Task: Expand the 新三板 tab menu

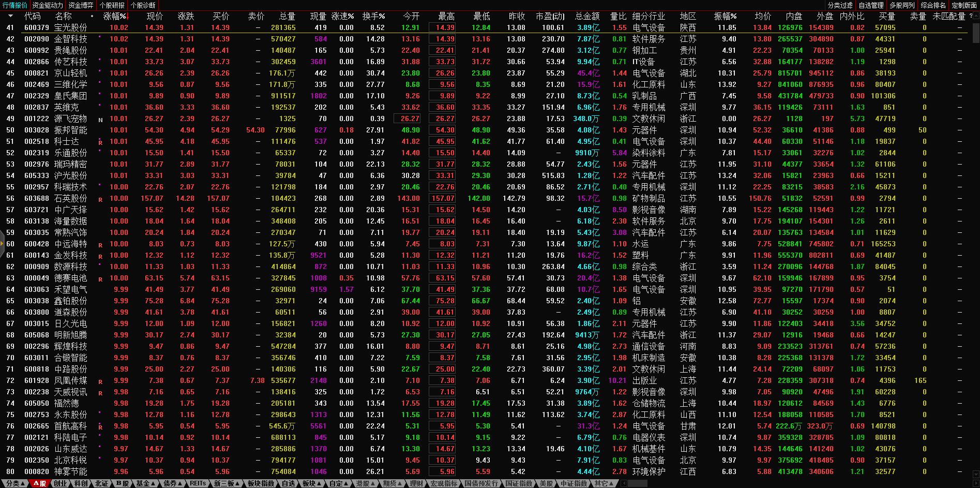Action: (227, 483)
